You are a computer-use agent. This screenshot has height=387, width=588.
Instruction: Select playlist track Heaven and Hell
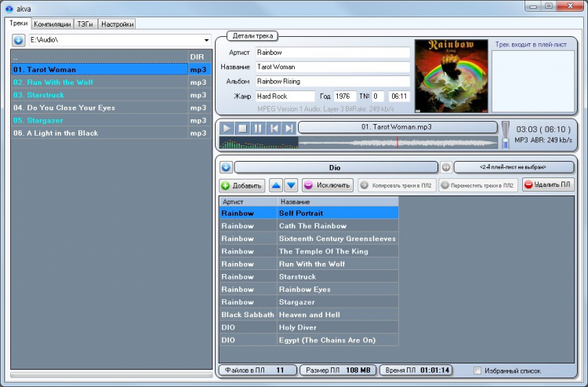[309, 315]
